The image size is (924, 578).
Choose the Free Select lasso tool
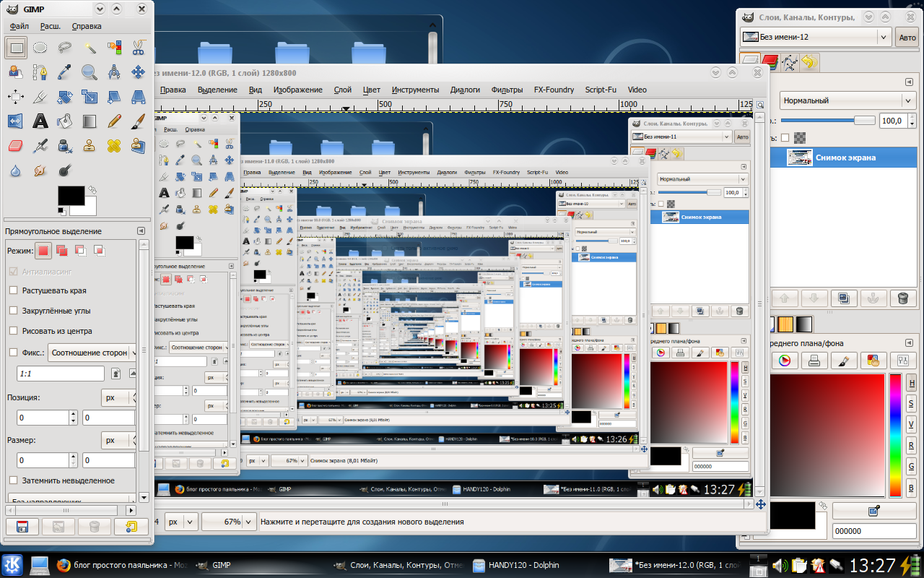click(65, 48)
